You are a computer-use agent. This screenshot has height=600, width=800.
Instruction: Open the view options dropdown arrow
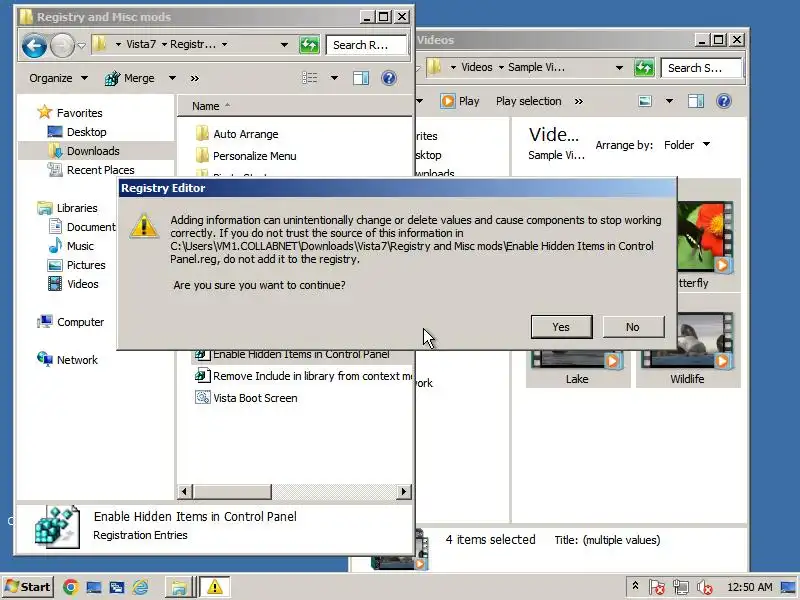(x=334, y=78)
